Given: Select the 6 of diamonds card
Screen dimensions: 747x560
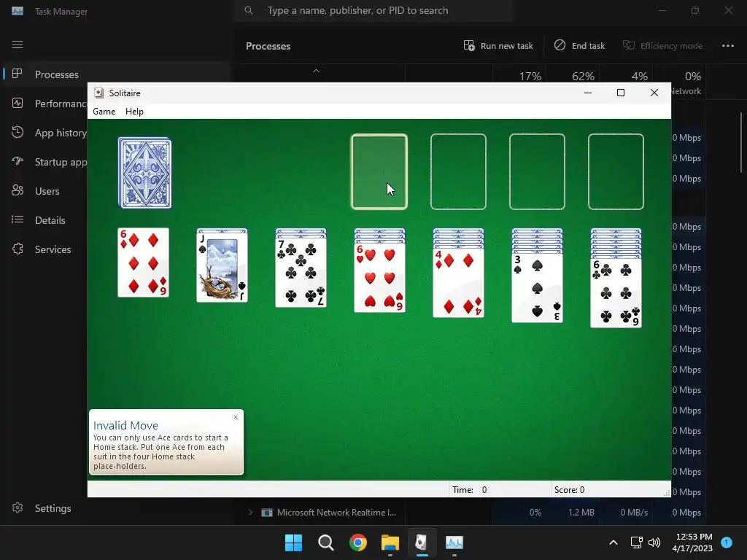Looking at the screenshot, I should click(x=144, y=262).
